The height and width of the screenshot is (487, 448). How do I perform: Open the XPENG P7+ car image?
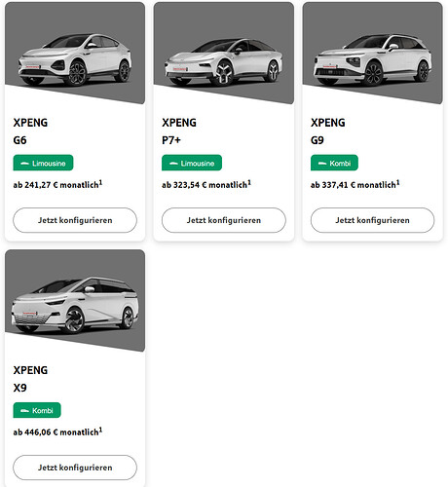[224, 61]
